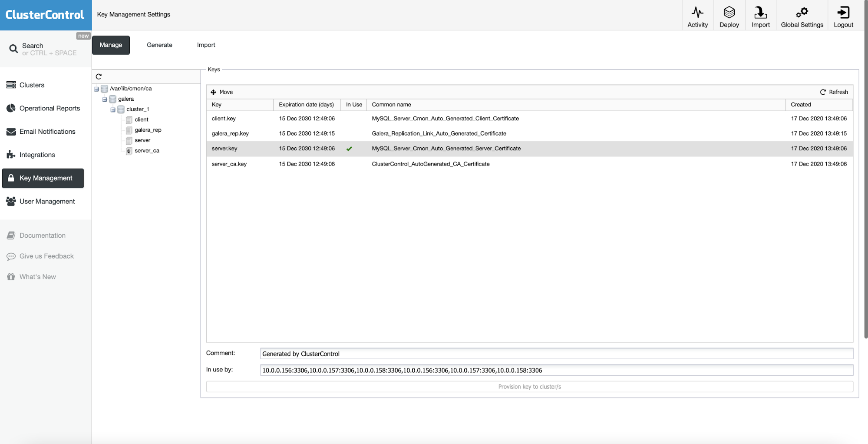Image resolution: width=868 pixels, height=444 pixels.
Task: Click the Operational Reports pie icon
Action: 11,108
